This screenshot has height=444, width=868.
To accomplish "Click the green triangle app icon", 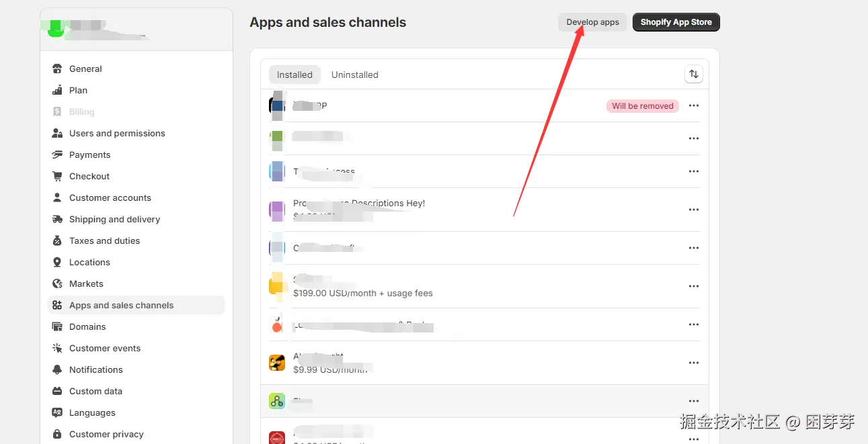I will click(x=277, y=401).
